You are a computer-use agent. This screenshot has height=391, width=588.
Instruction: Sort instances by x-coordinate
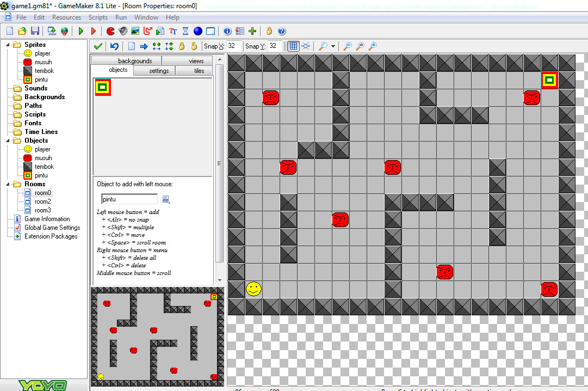click(157, 46)
